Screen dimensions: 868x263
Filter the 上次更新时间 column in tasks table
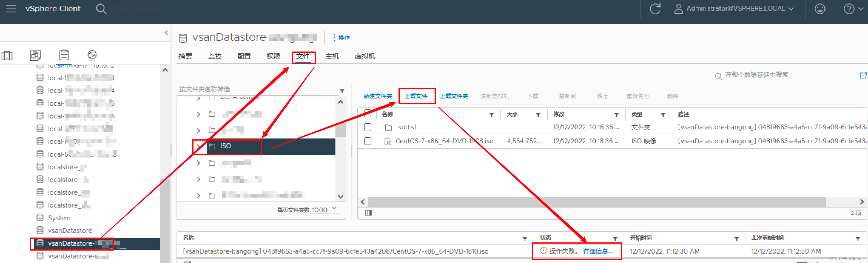[x=858, y=239]
